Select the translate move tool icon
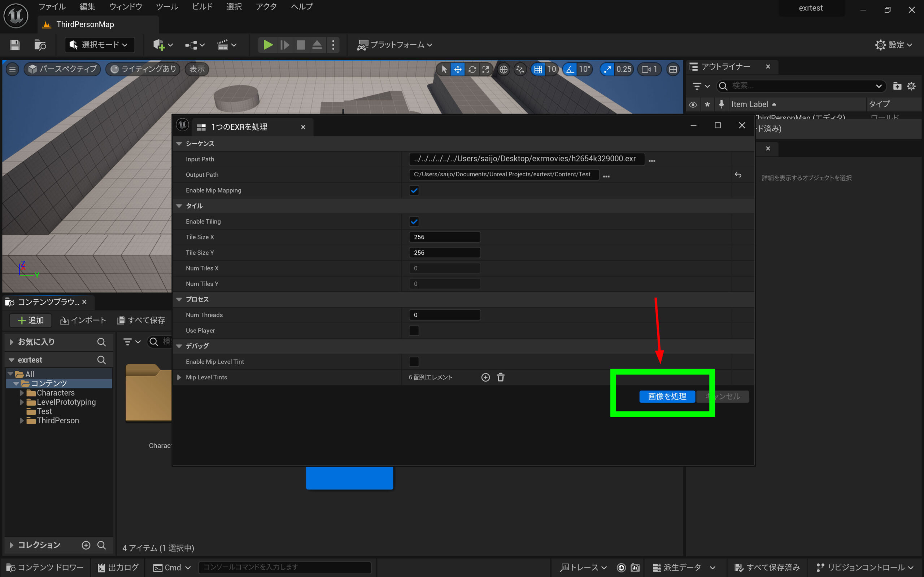 (x=457, y=70)
